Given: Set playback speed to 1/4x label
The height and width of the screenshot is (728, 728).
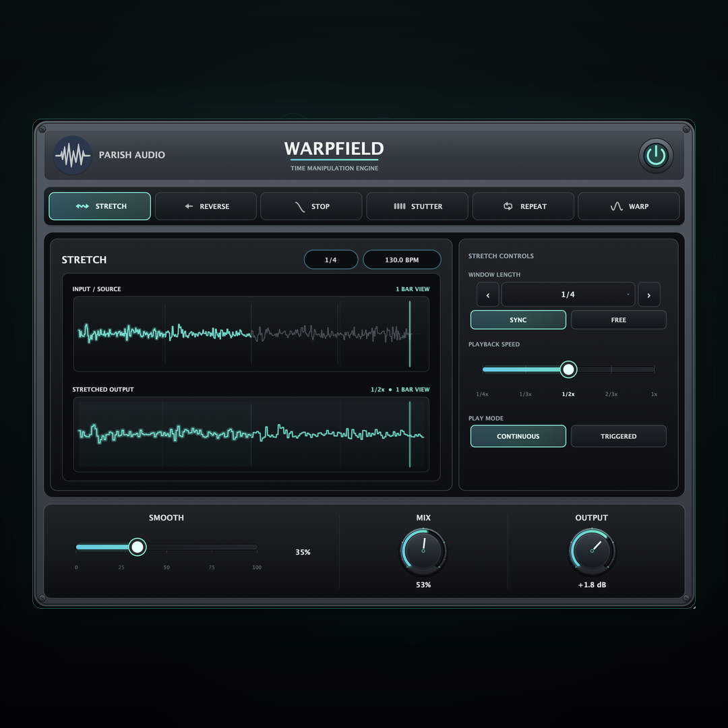Looking at the screenshot, I should coord(482,394).
